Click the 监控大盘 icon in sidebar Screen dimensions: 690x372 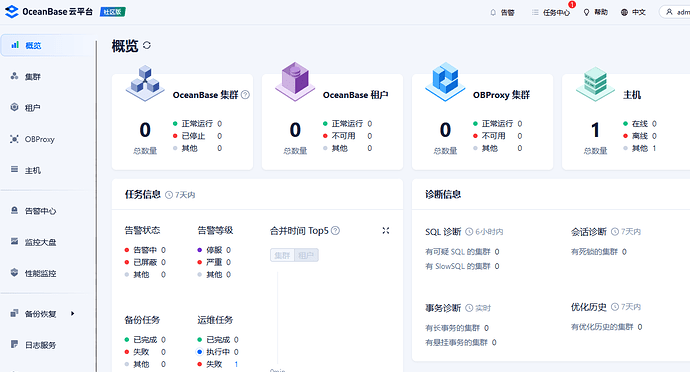15,241
